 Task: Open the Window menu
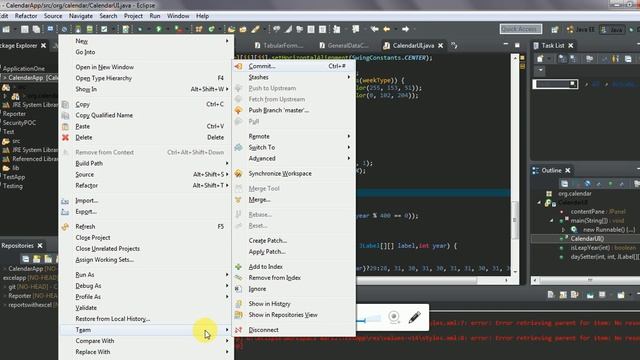178,16
